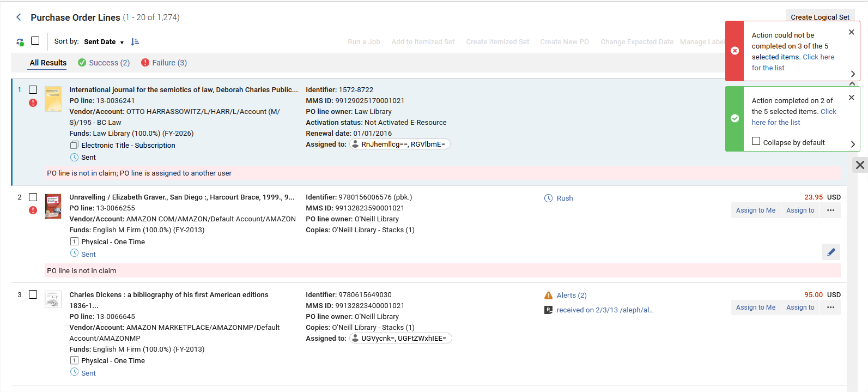
Task: Open the more actions ellipsis for Unravelling
Action: 830,210
